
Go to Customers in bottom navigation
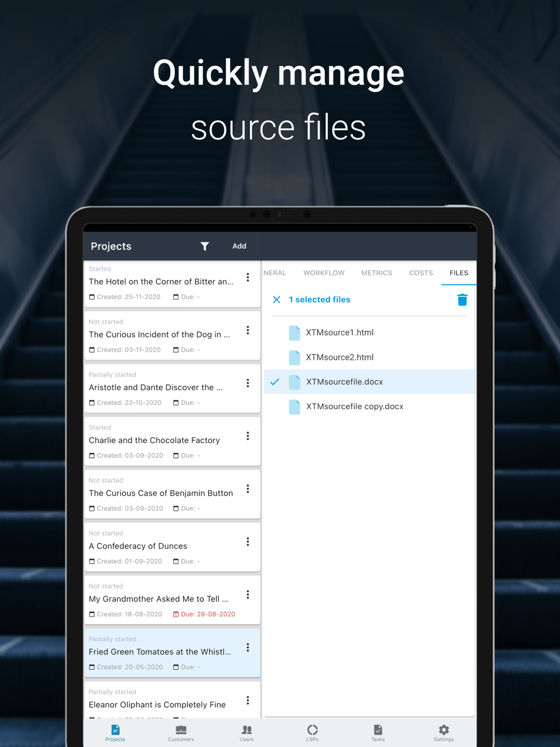point(181,733)
